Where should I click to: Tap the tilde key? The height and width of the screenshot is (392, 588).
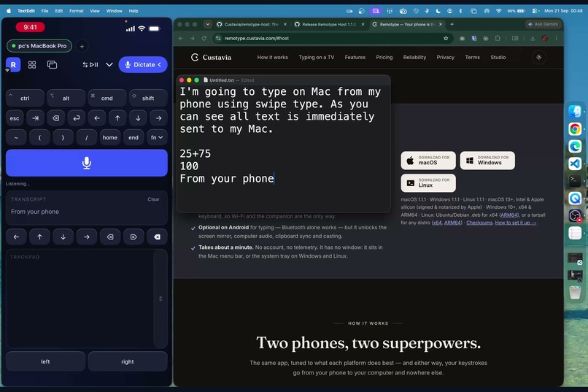pos(16,137)
